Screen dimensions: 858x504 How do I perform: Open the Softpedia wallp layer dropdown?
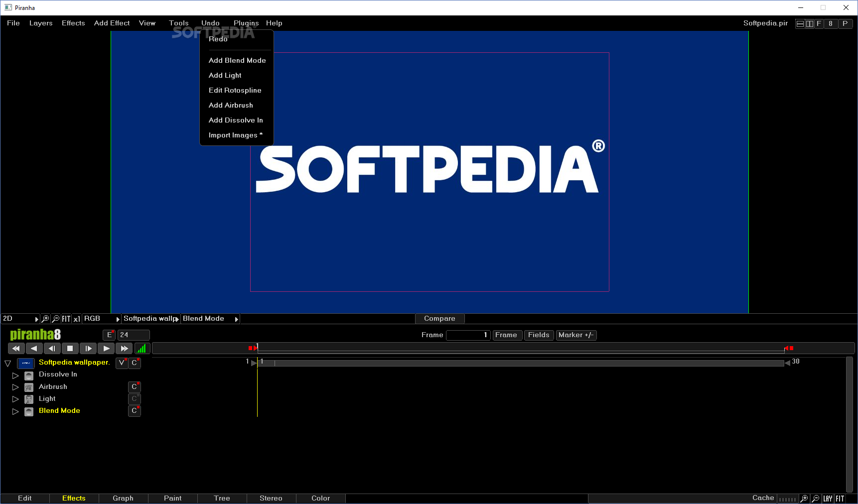point(151,319)
